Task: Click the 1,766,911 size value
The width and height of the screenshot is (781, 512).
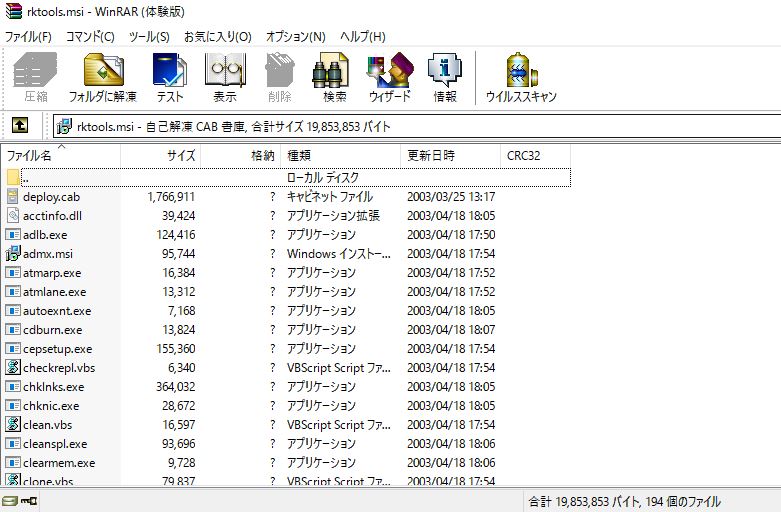Action: point(171,197)
